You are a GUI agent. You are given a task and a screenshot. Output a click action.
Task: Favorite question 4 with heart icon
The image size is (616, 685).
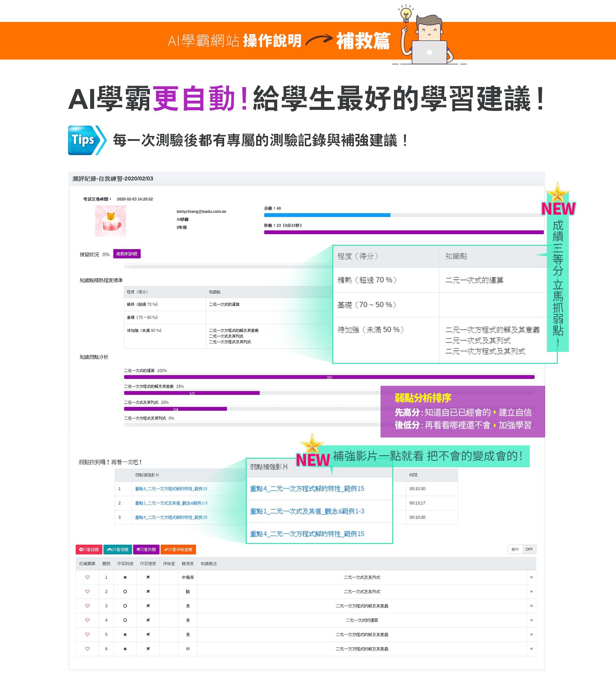(87, 620)
